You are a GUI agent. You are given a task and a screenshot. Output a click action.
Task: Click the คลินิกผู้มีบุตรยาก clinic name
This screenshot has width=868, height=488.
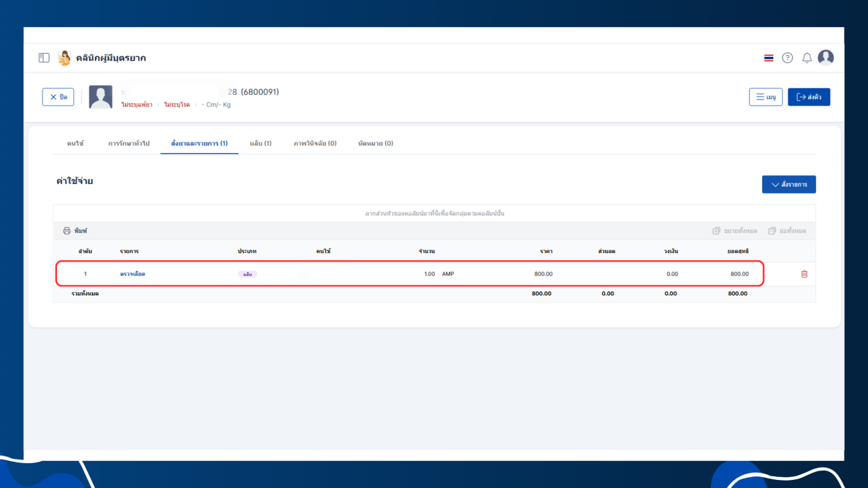coord(111,58)
